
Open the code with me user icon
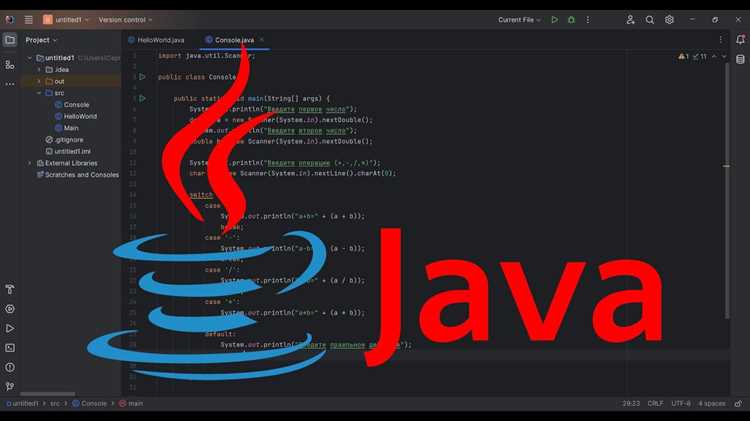pyautogui.click(x=630, y=20)
